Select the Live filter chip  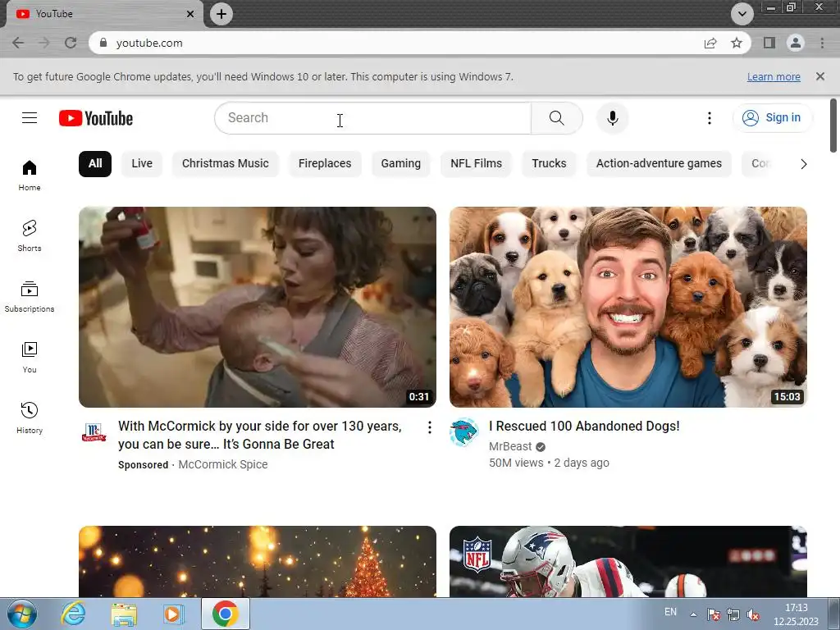(x=142, y=163)
